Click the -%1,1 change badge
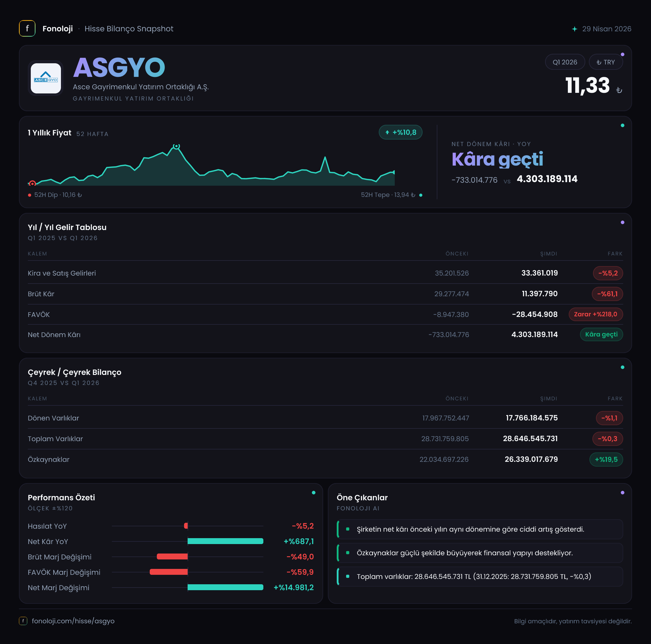 click(609, 418)
